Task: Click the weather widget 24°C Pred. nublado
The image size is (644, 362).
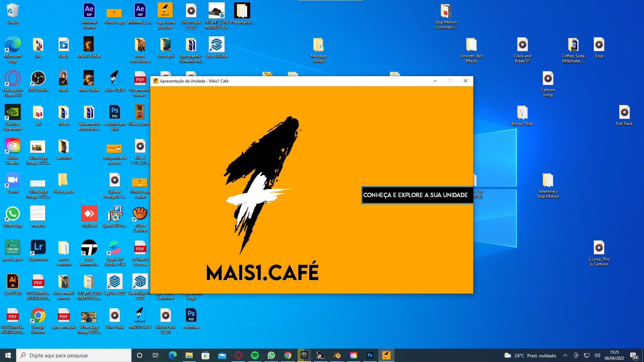Action: click(x=530, y=355)
